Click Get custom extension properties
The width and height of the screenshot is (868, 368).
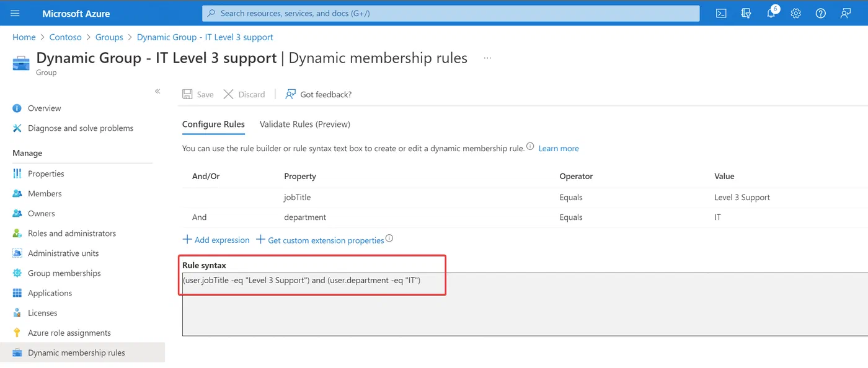coord(320,240)
